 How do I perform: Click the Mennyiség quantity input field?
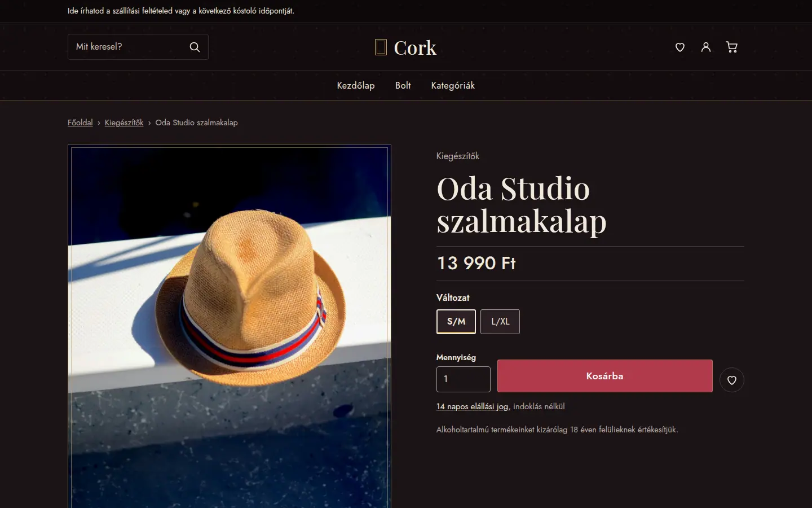point(464,379)
